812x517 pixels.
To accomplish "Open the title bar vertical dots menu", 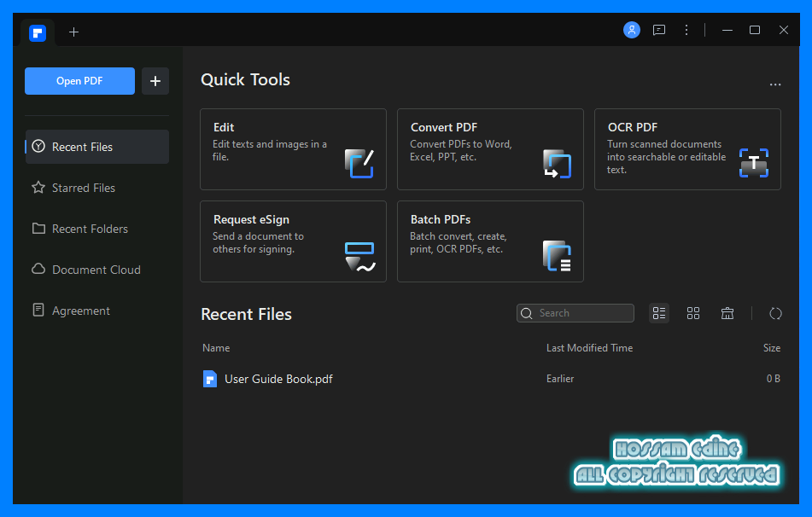I will tap(686, 30).
